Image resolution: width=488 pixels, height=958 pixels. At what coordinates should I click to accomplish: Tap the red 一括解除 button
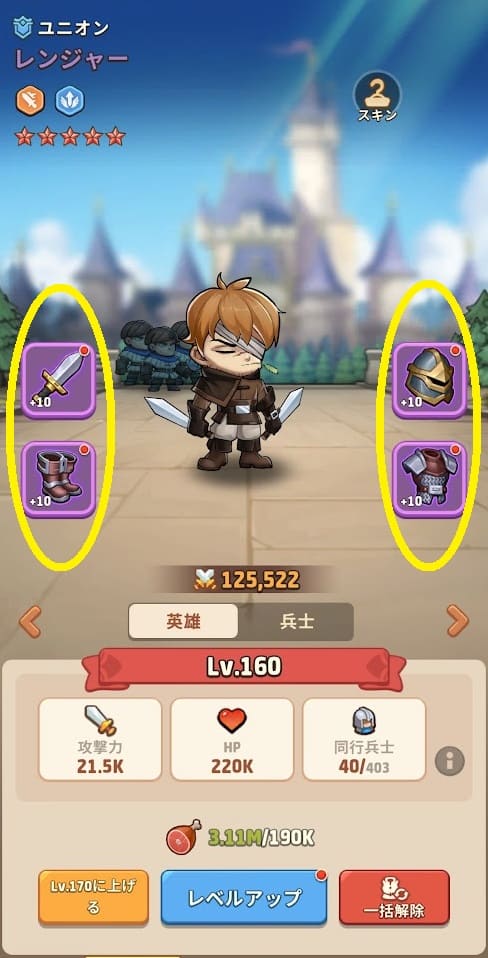tap(394, 898)
